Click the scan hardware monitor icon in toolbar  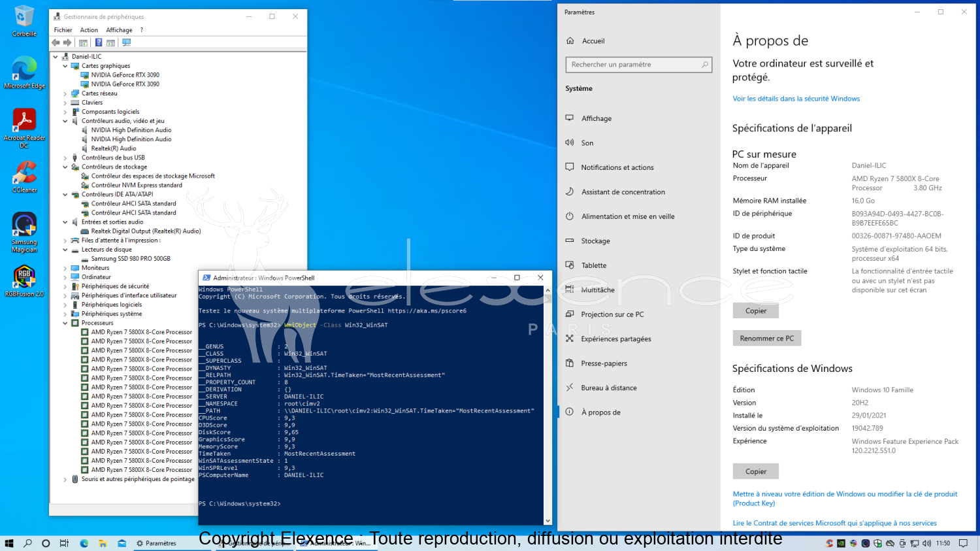(127, 42)
